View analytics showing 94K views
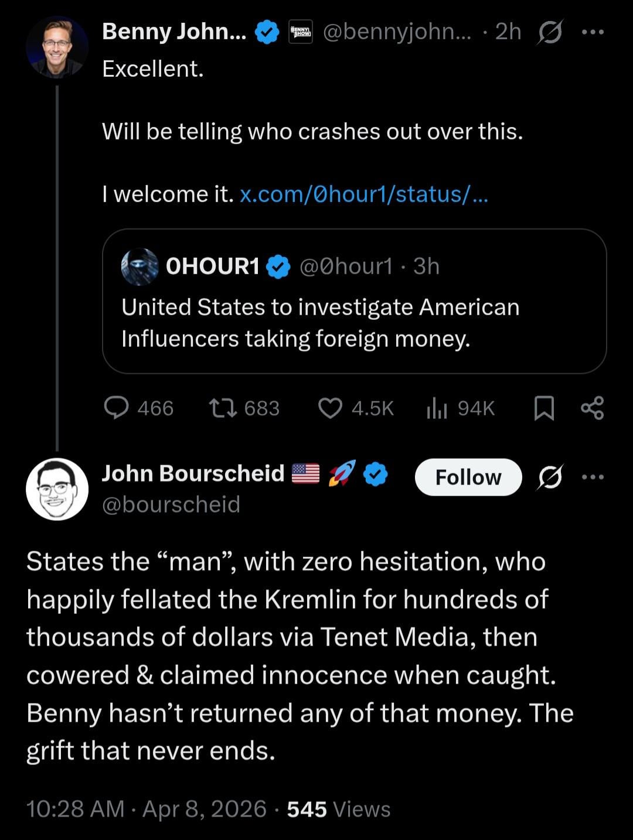This screenshot has height=840, width=633. (x=437, y=408)
